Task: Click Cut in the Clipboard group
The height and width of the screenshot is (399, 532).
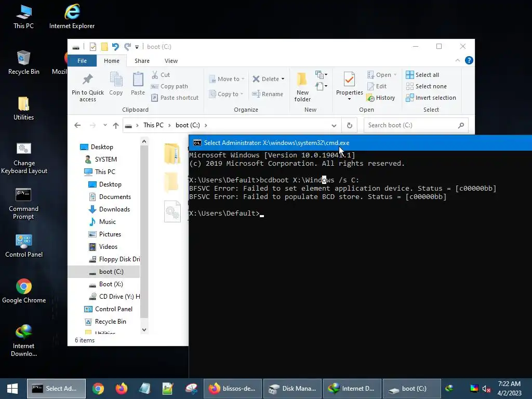Action: [161, 75]
